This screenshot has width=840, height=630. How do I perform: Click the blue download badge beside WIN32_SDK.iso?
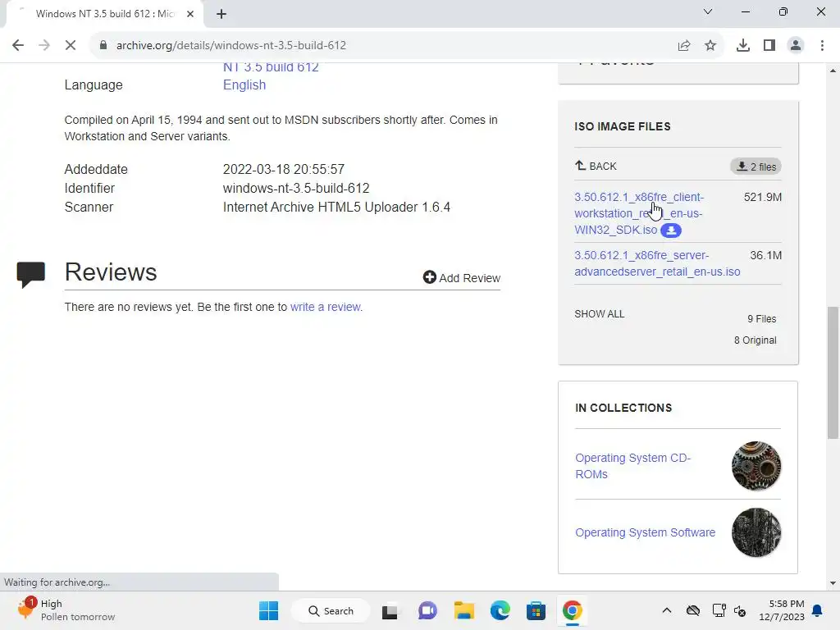[671, 231]
